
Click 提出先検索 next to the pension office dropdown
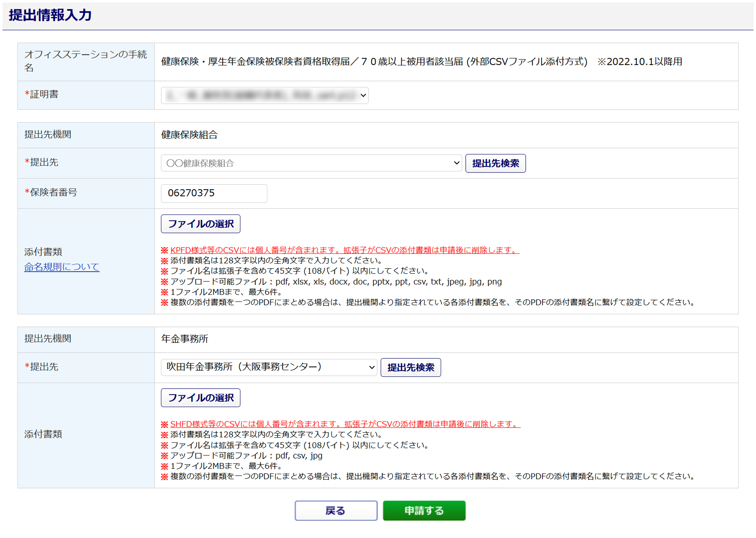[411, 367]
